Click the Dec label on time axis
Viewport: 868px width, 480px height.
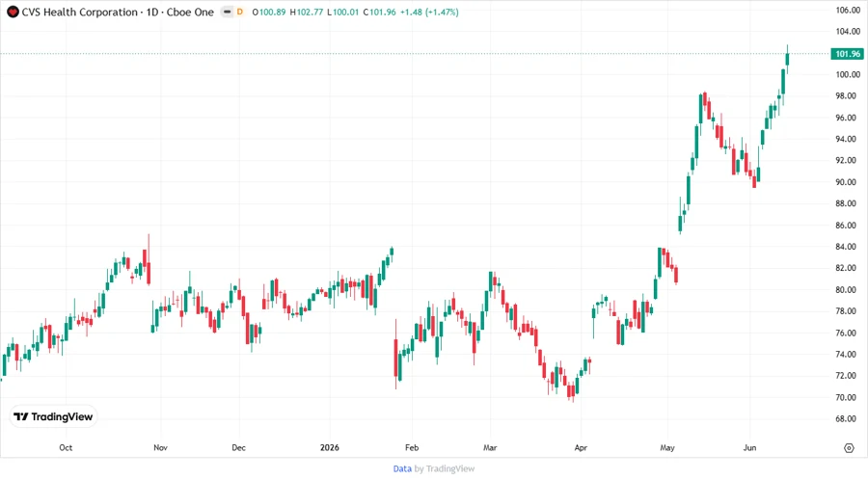click(x=238, y=448)
